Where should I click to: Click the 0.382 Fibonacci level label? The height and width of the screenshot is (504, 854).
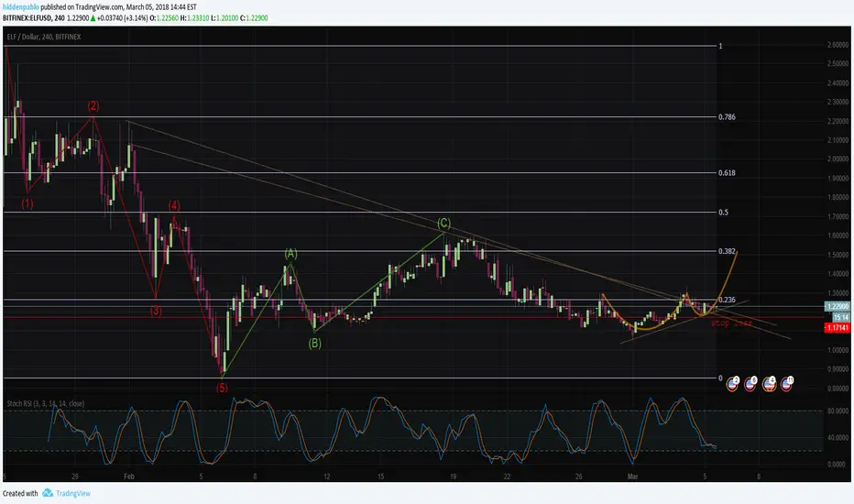(x=727, y=251)
